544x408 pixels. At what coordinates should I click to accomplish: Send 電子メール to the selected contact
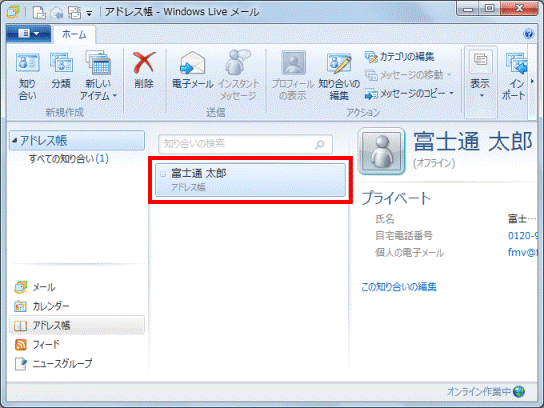(193, 70)
